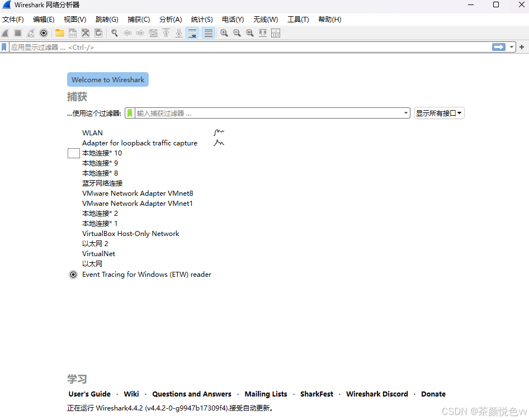Select the 本地连接* 9 interface

tap(100, 163)
